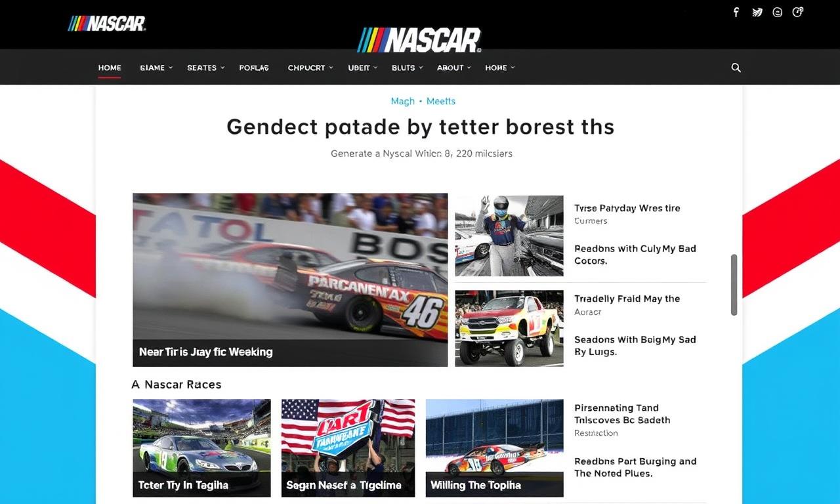Open the search magnifier icon

(736, 68)
